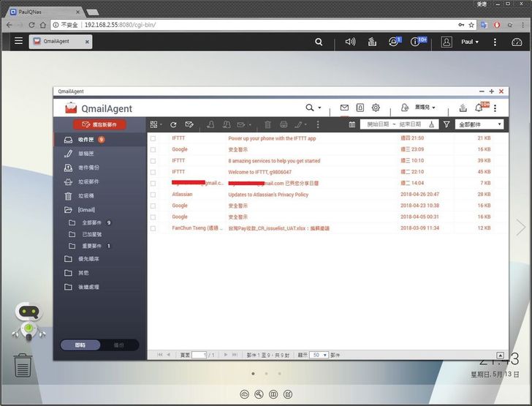
Task: Open the per-page display count dropdown showing 50
Action: [319, 355]
